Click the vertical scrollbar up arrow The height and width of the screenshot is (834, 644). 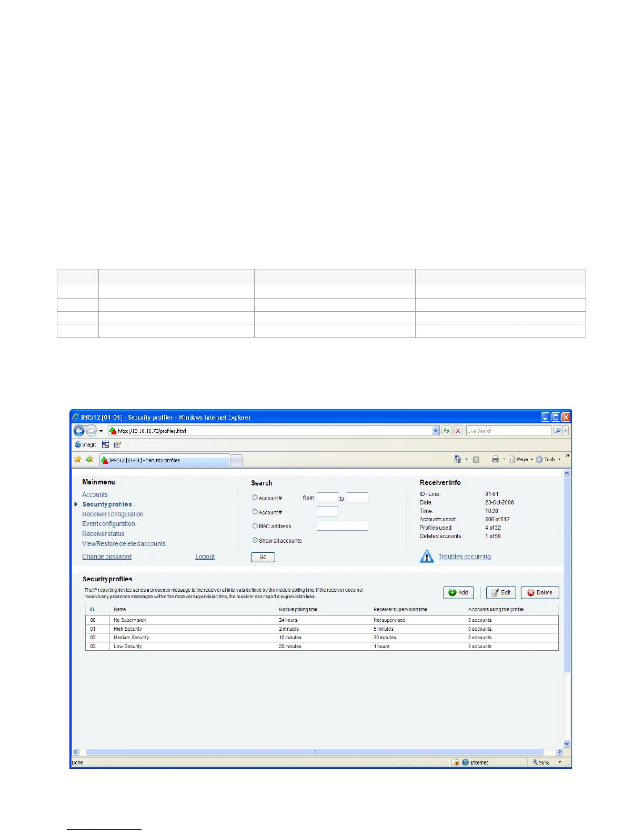point(567,473)
